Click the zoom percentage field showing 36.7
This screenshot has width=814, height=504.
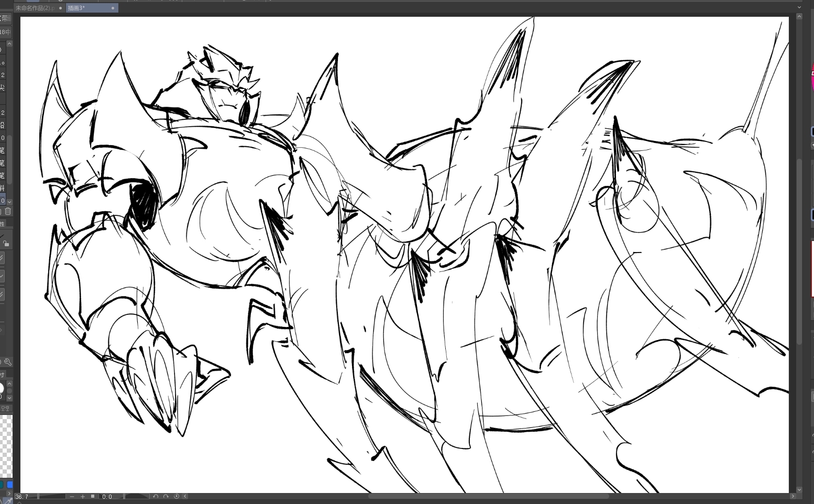pyautogui.click(x=25, y=497)
